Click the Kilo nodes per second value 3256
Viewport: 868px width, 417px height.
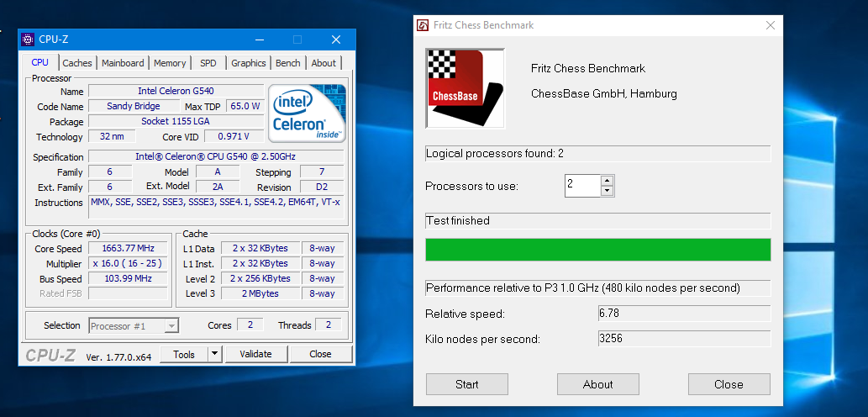(684, 338)
